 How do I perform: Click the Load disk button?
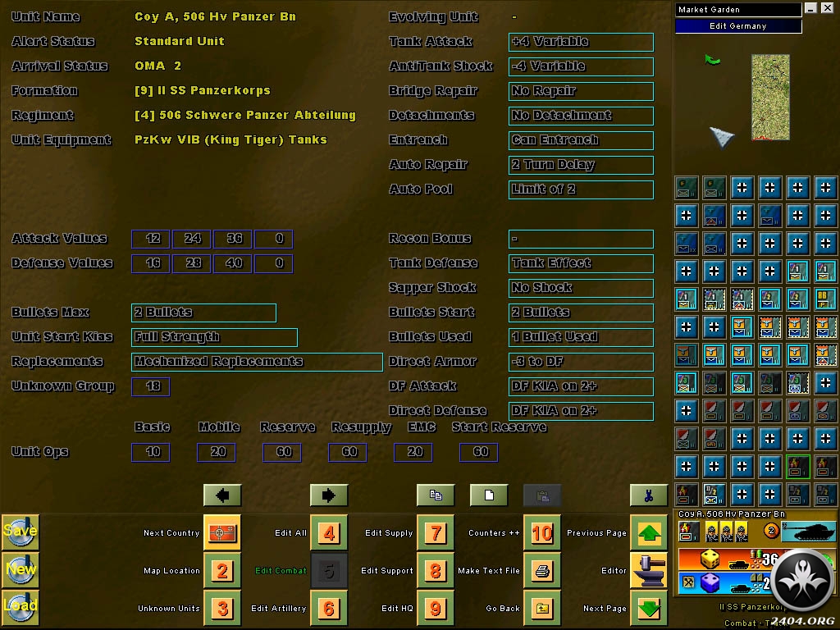[x=20, y=607]
